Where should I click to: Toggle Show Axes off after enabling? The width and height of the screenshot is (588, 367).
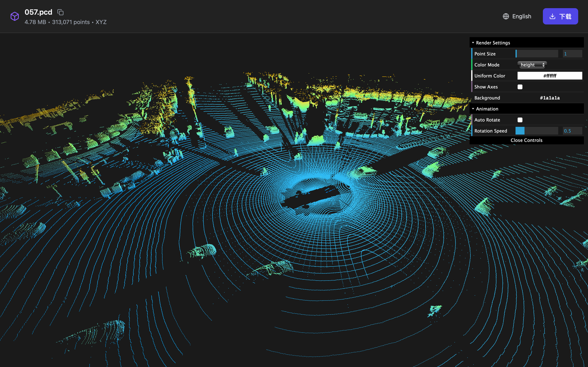[x=520, y=87]
